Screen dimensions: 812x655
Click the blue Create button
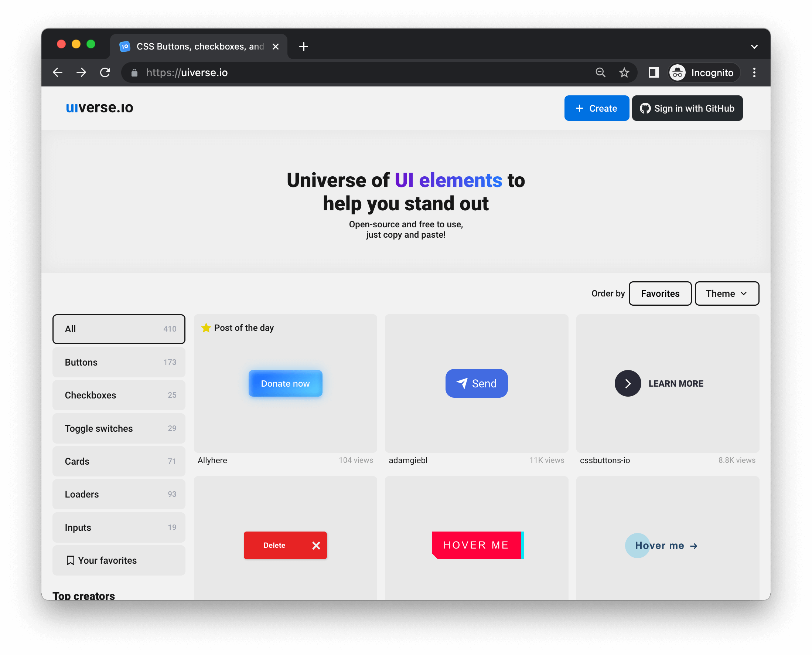click(x=596, y=108)
